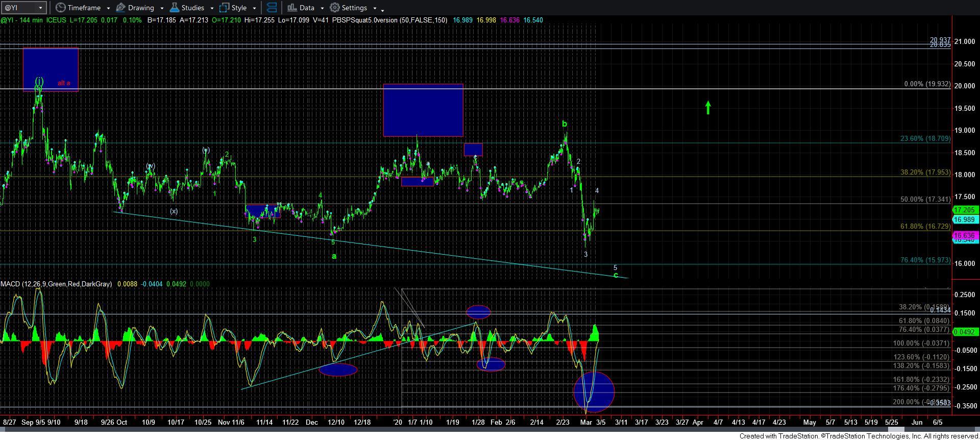Click the 16.000 price axis label

(964, 263)
